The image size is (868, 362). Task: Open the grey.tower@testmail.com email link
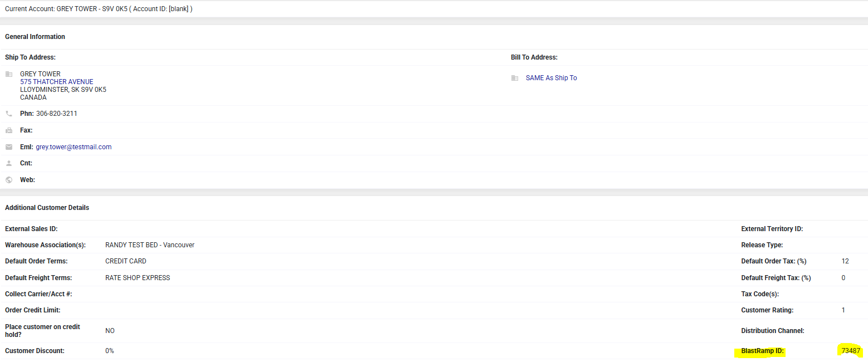coord(74,147)
